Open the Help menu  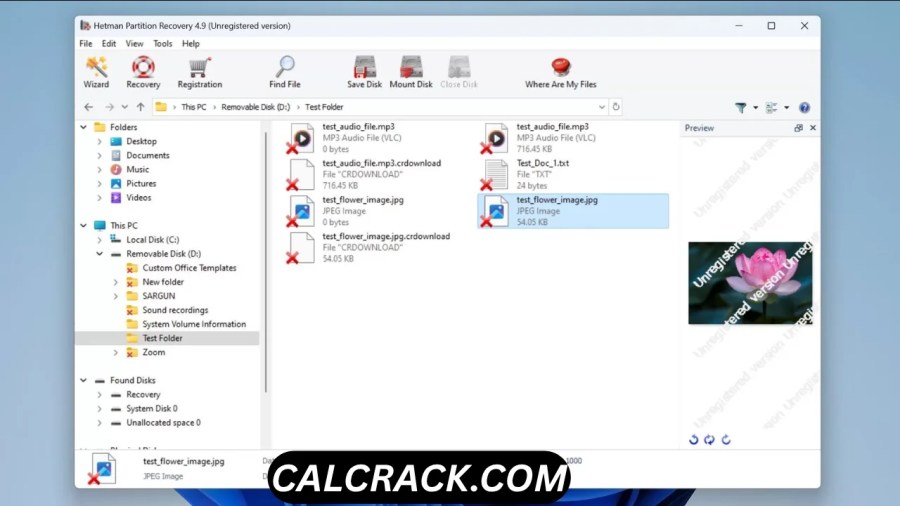pyautogui.click(x=191, y=44)
